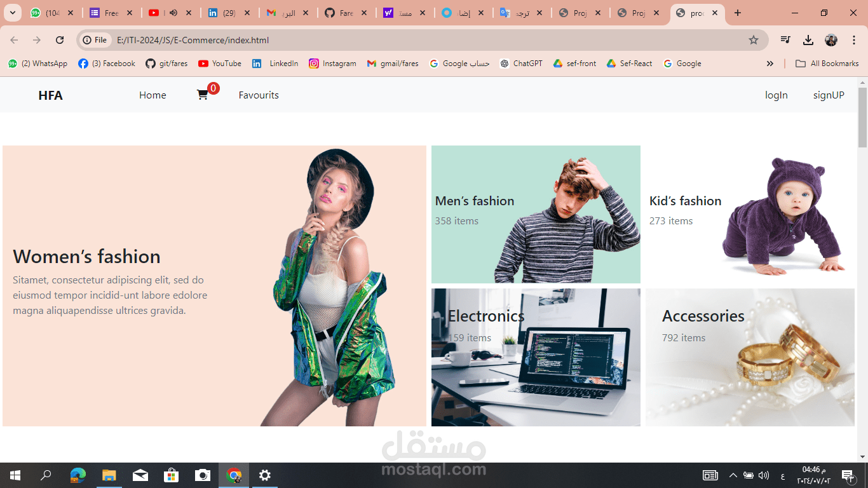The image size is (868, 488).
Task: Click the logIn link
Action: [x=776, y=95]
